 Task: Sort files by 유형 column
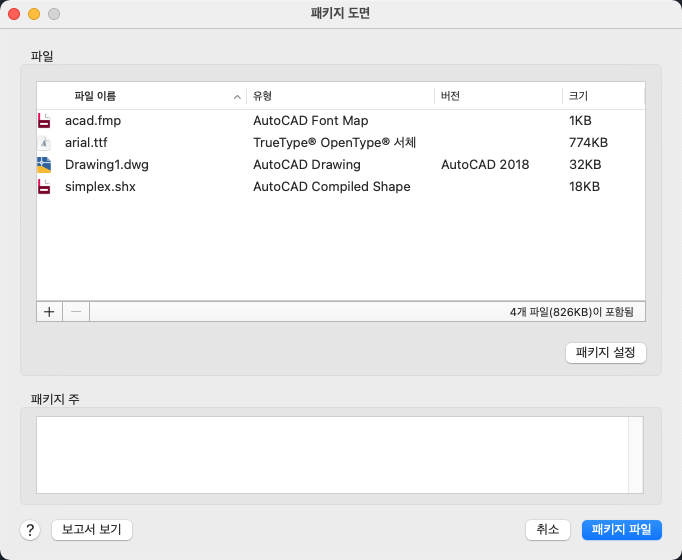263,96
